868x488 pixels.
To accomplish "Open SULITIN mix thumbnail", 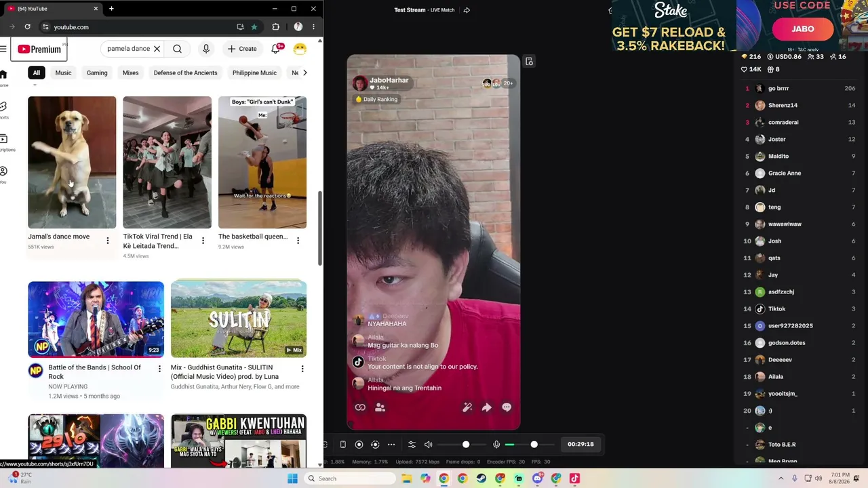I will [x=239, y=319].
